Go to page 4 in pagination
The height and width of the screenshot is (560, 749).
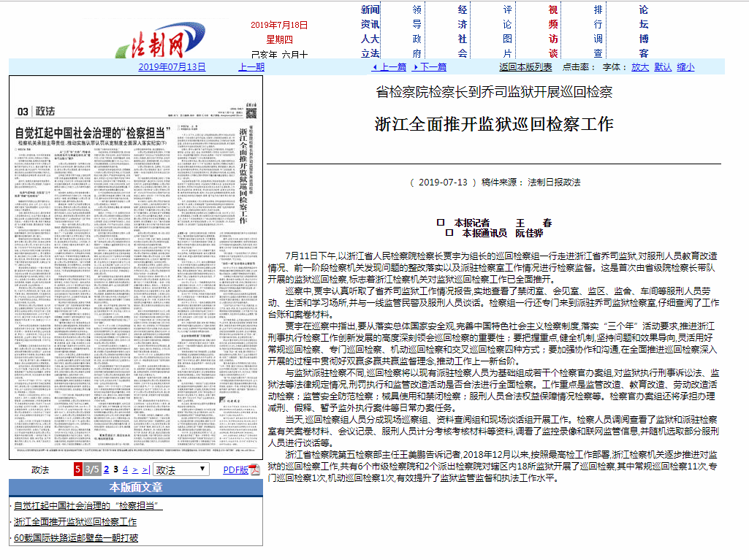(126, 469)
